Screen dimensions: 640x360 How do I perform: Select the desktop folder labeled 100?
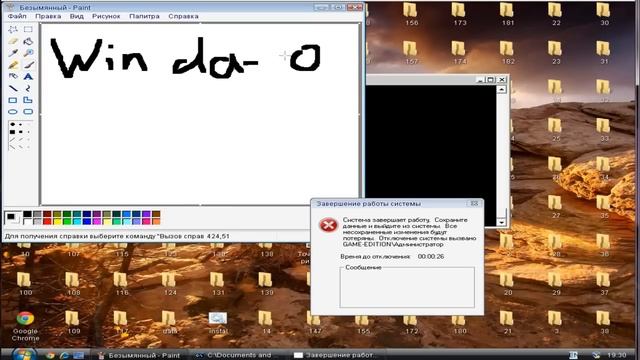(x=25, y=284)
